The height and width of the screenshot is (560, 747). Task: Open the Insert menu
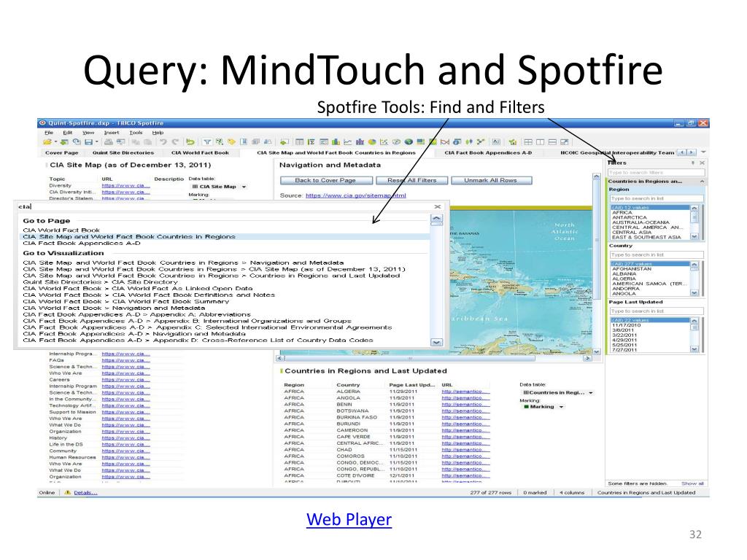coord(112,133)
